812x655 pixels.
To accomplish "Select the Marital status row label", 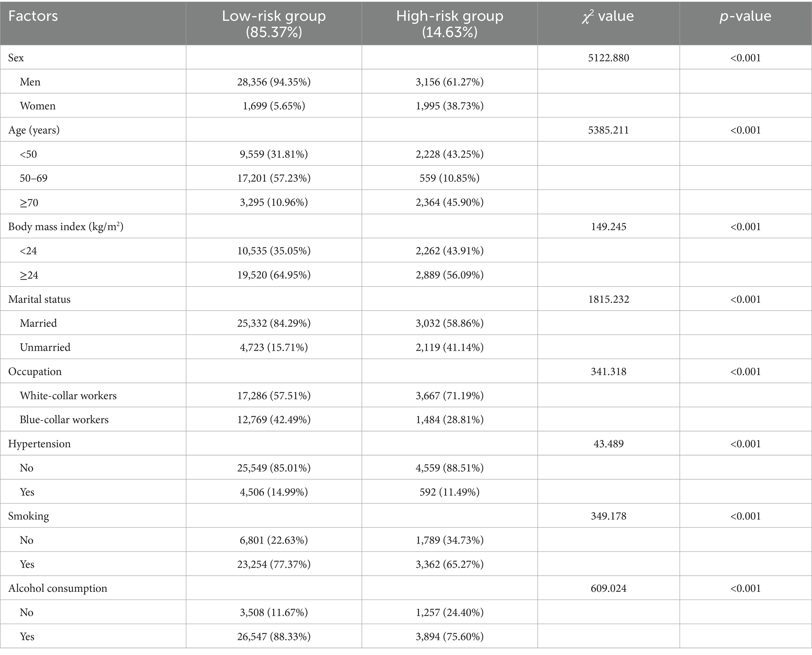I will [x=39, y=299].
